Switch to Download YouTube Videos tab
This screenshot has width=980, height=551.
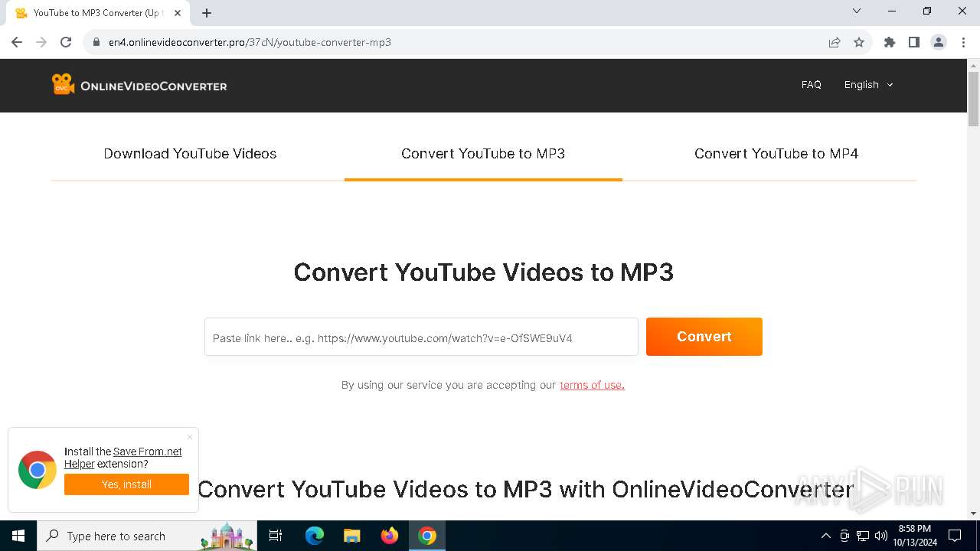(190, 154)
